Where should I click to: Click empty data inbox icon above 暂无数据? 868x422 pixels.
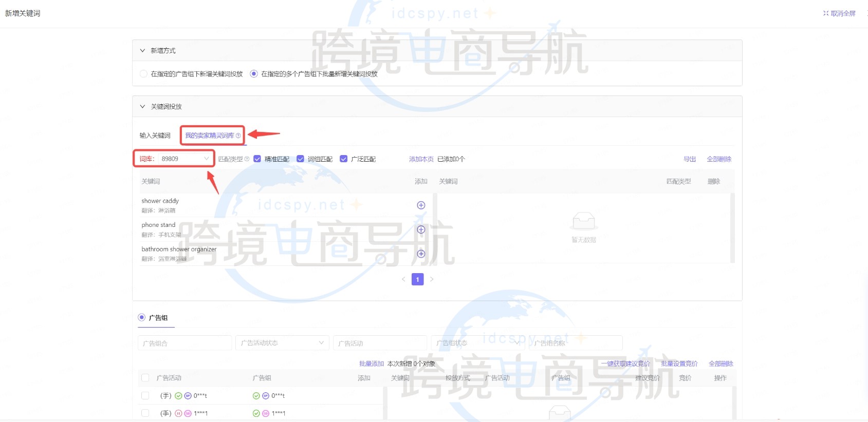[584, 221]
